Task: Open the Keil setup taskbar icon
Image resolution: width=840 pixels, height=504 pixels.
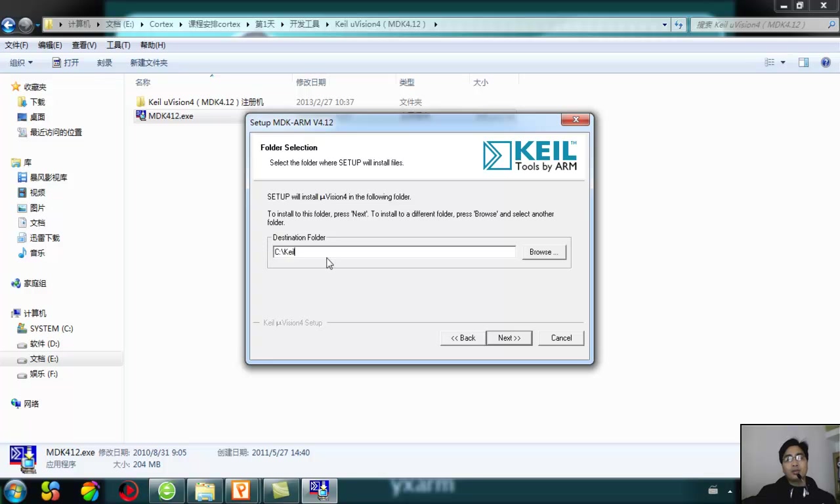Action: (x=320, y=491)
